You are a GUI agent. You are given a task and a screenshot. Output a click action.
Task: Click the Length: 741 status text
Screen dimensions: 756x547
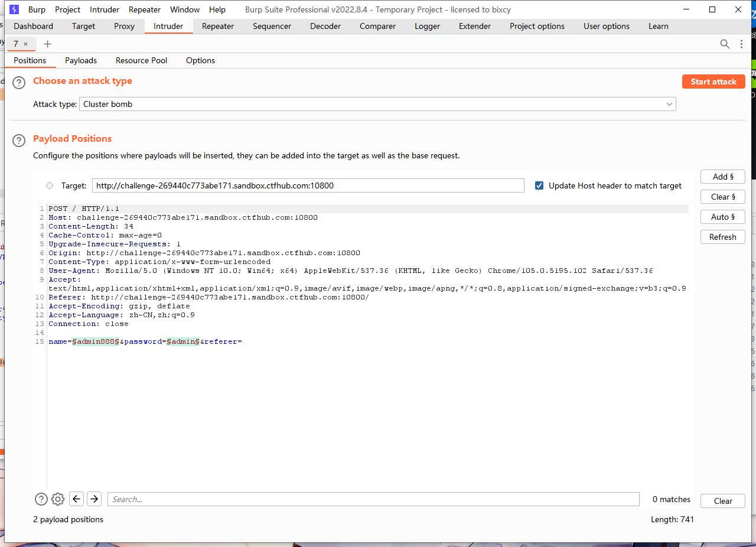click(x=672, y=519)
